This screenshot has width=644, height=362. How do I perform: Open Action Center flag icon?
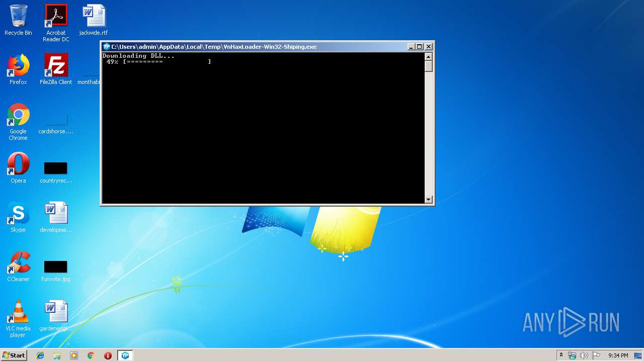(596, 355)
